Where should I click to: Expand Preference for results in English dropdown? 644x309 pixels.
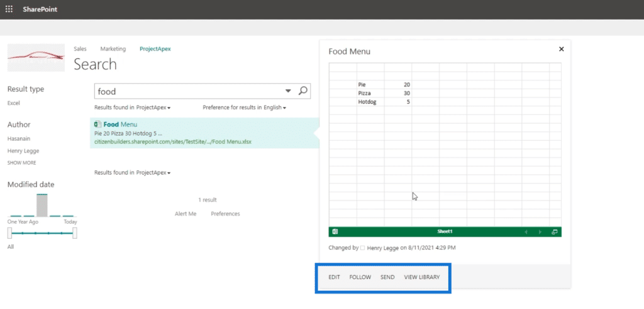pyautogui.click(x=245, y=107)
